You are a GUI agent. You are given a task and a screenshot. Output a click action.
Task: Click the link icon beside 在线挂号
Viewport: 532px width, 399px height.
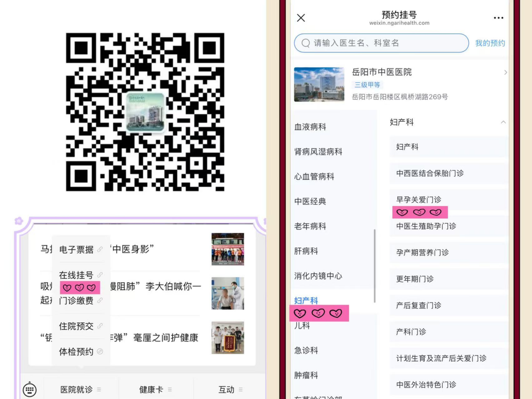click(100, 275)
